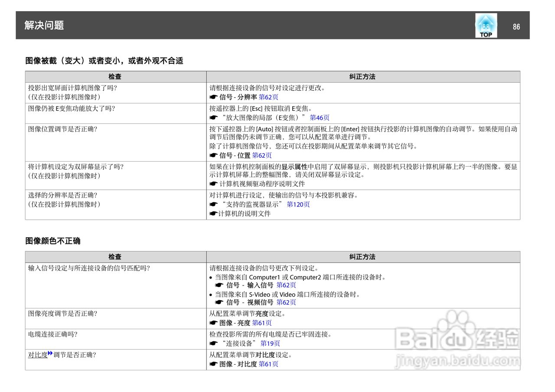
Task: Click the text 请根据连接设备的信号对设定进行更改。
Action: [x=268, y=87]
